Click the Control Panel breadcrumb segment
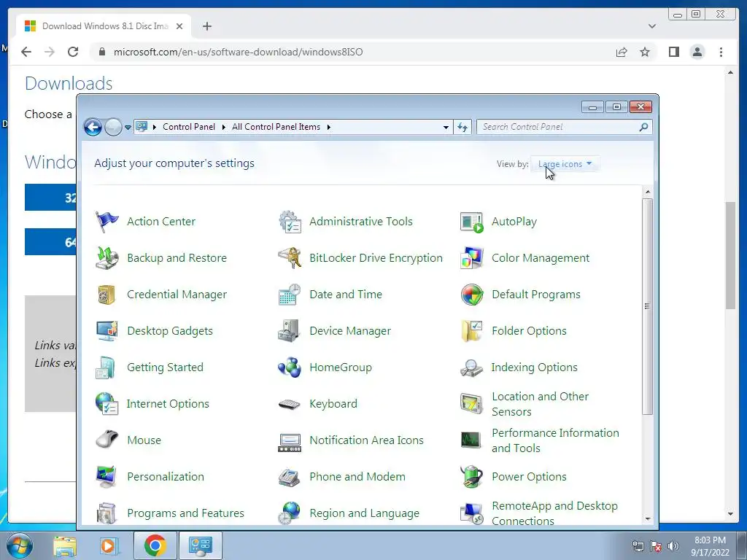Viewport: 747px width, 560px height. tap(189, 127)
